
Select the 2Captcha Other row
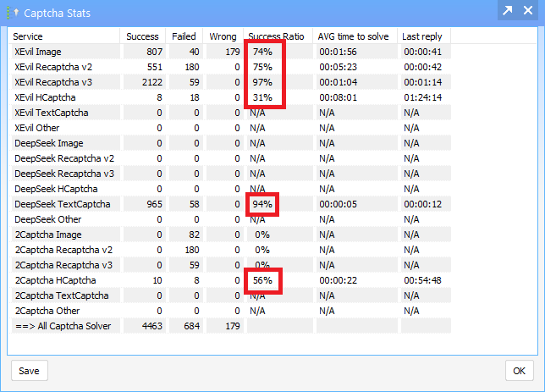[x=231, y=311]
